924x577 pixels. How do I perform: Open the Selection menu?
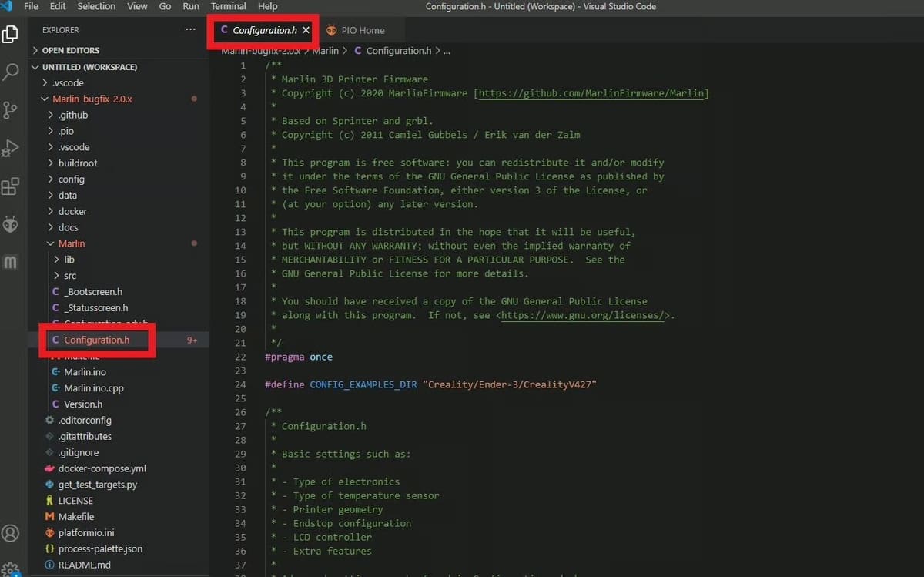point(96,6)
